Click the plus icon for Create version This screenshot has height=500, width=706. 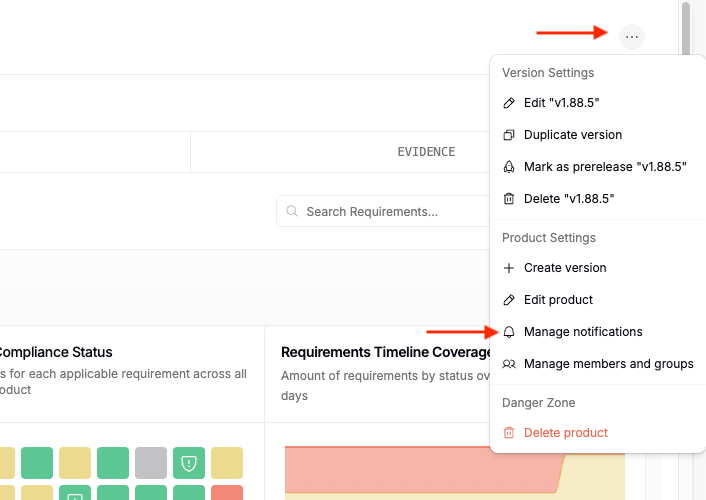click(x=509, y=268)
